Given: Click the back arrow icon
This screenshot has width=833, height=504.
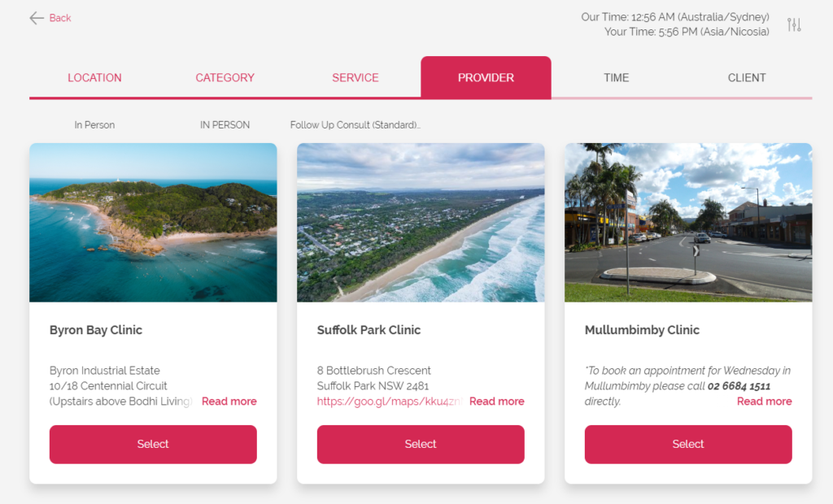Looking at the screenshot, I should tap(36, 18).
